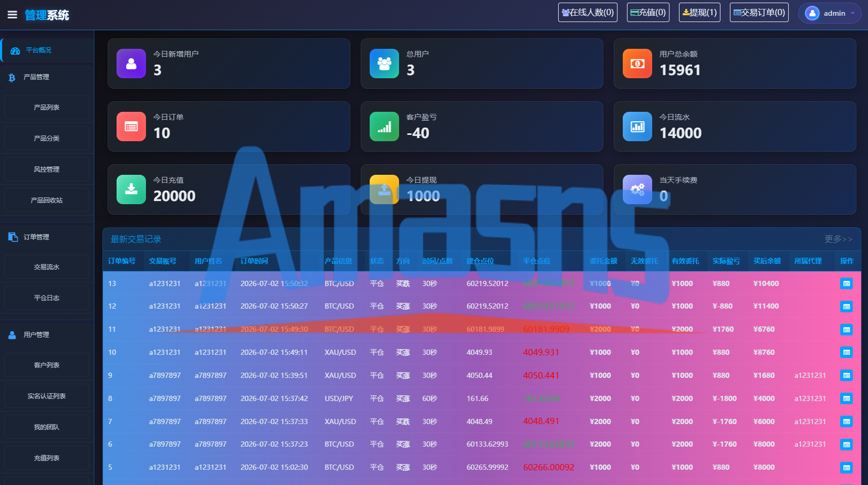Open the admin user dropdown
The width and height of the screenshot is (868, 485).
tap(830, 13)
